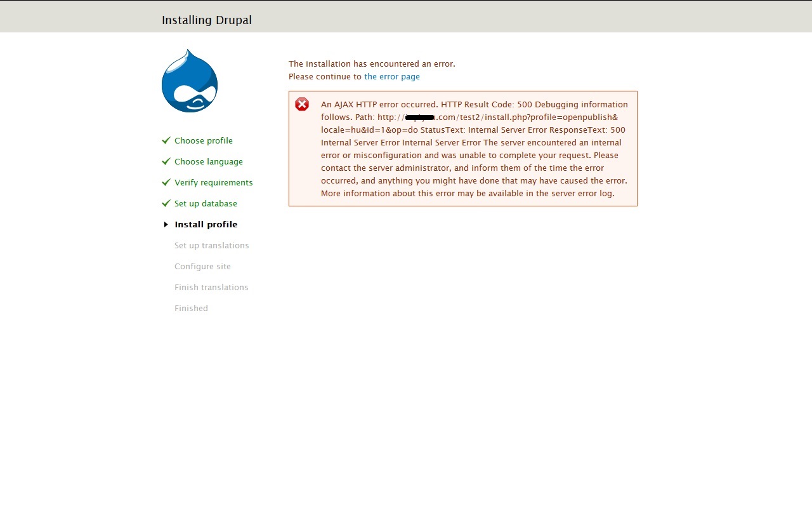Click the Drupal drop logo
This screenshot has width=812, height=508.
190,81
